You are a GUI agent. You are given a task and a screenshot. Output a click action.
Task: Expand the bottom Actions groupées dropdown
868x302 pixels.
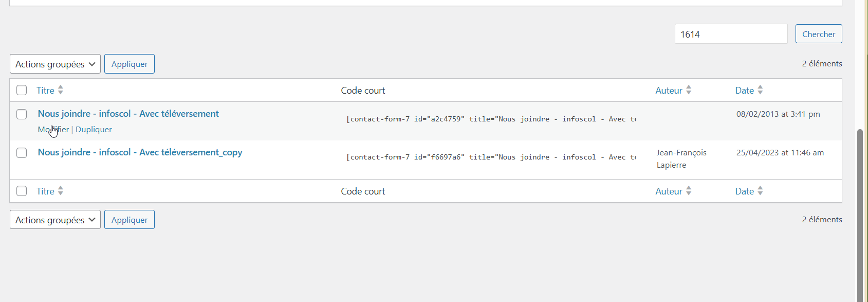pos(55,220)
